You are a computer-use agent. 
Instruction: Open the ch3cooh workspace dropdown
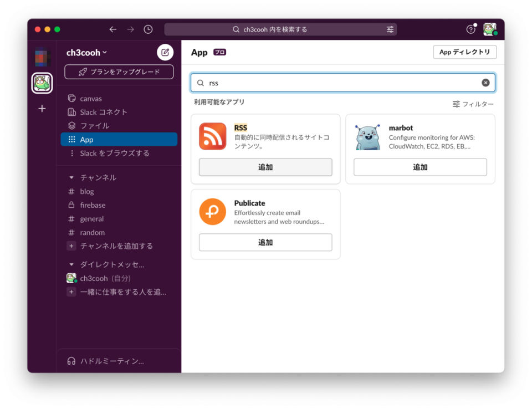[84, 52]
